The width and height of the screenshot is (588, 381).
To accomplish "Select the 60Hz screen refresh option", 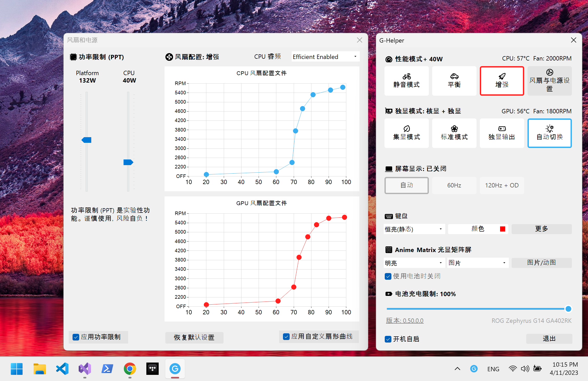I will tap(454, 185).
